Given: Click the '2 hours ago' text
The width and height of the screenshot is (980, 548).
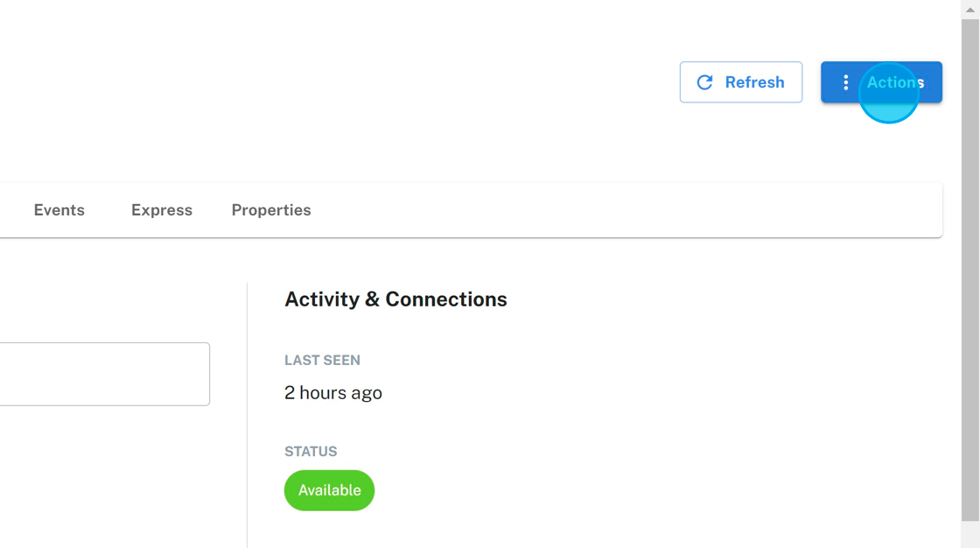Looking at the screenshot, I should [333, 393].
